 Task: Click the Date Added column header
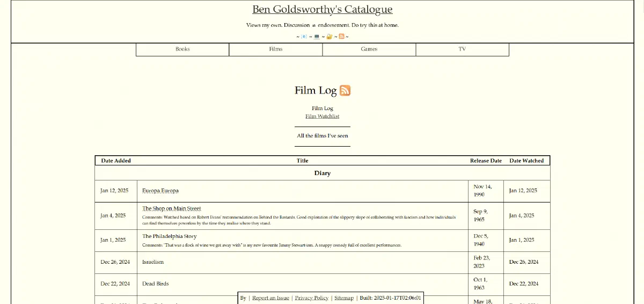[x=116, y=161]
